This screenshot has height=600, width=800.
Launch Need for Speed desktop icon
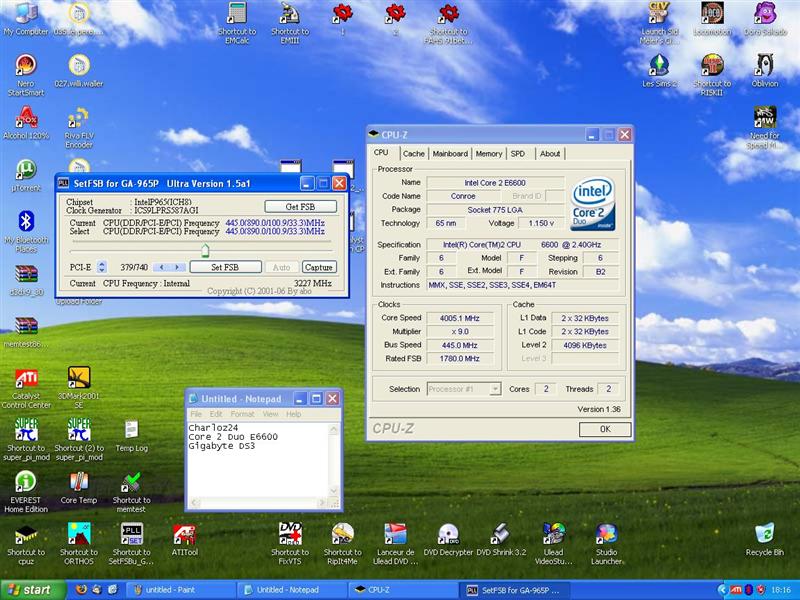[x=764, y=127]
